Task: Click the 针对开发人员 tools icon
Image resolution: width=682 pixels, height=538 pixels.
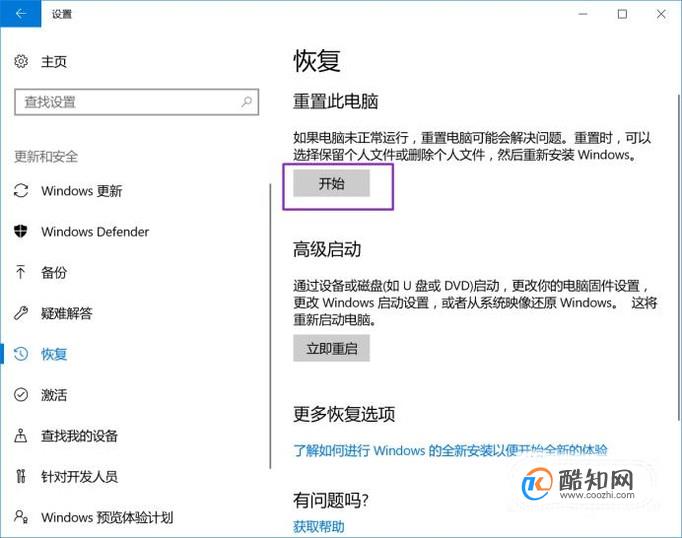Action: pyautogui.click(x=21, y=476)
